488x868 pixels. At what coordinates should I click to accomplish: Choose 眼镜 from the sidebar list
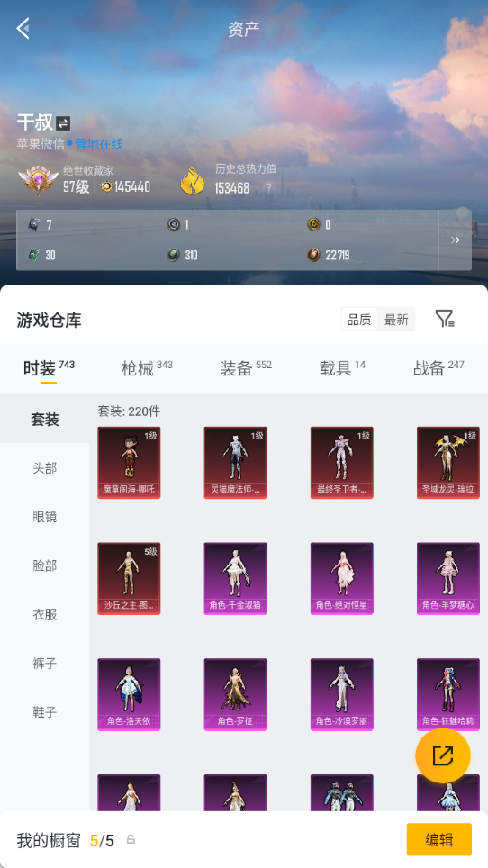tap(44, 517)
